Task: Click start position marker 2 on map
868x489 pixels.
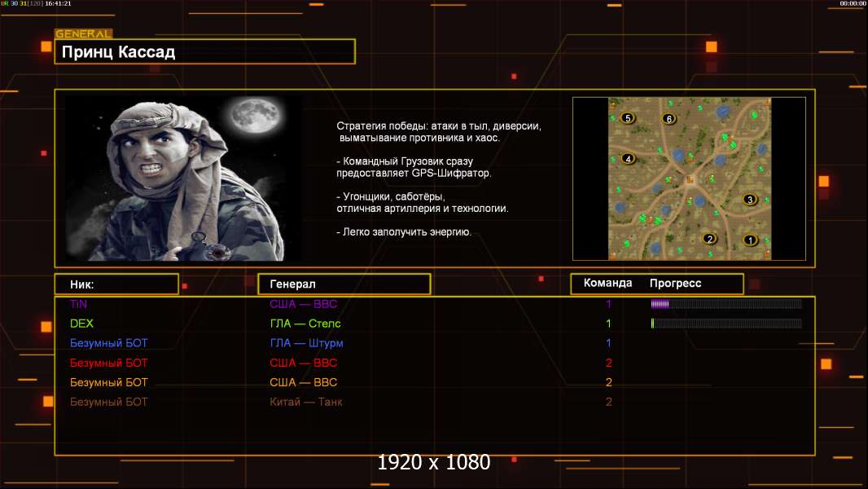Action: click(709, 238)
